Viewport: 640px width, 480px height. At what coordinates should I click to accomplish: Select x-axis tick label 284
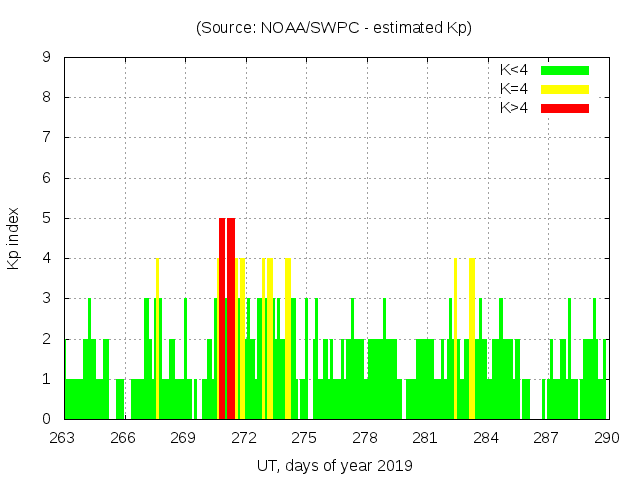(486, 438)
